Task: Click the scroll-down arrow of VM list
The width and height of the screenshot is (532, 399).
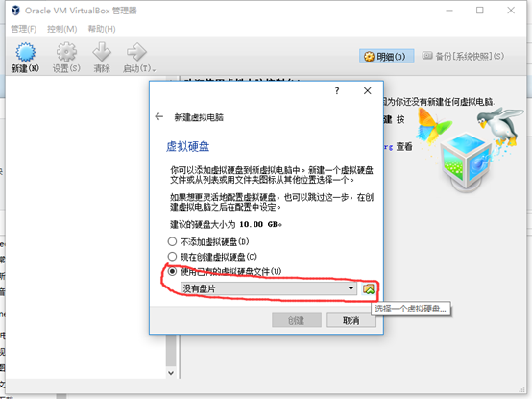Action: point(171,373)
